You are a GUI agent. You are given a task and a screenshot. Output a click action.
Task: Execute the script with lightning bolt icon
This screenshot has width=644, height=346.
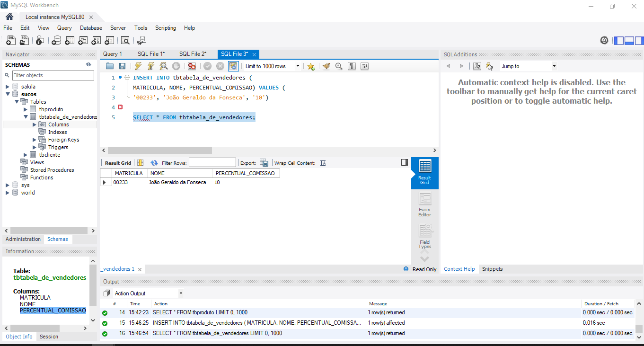click(x=138, y=66)
